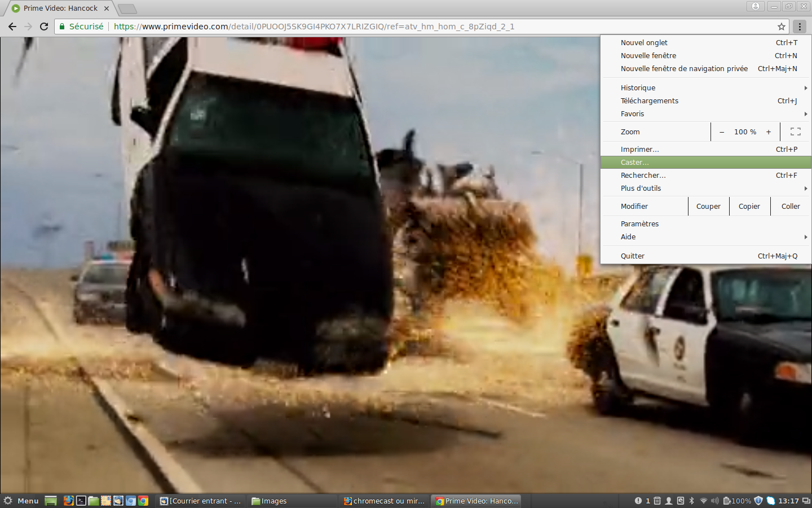Reload the Prime Video page

44,27
